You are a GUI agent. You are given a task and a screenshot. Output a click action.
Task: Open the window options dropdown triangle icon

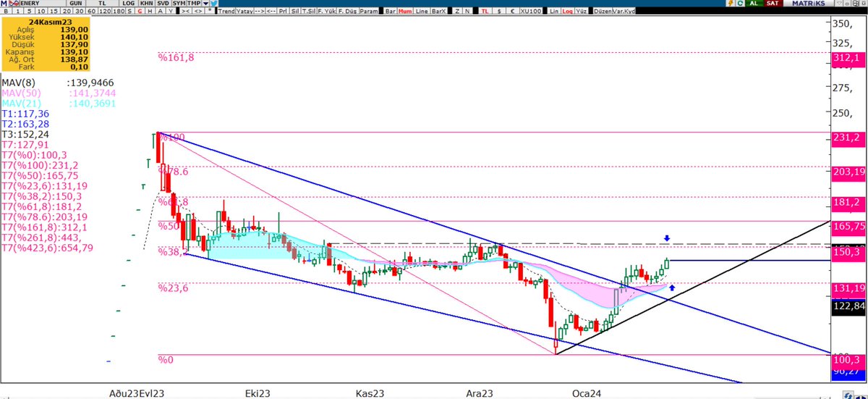[838, 4]
